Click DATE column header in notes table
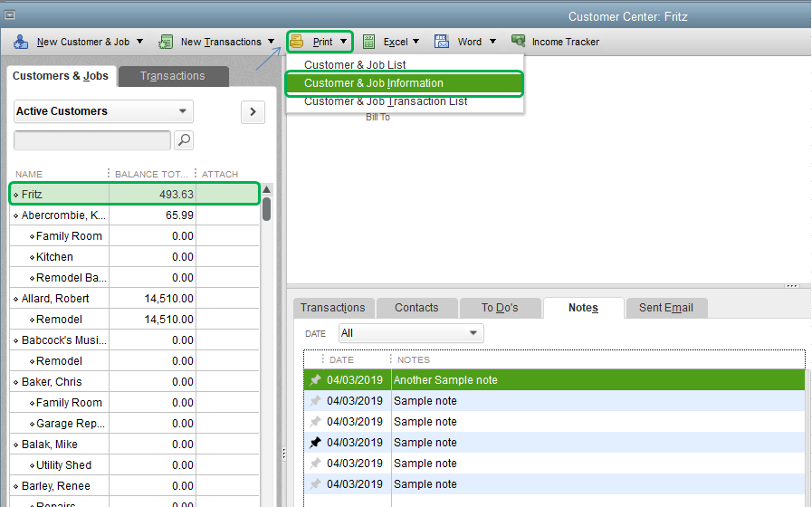 pos(341,360)
